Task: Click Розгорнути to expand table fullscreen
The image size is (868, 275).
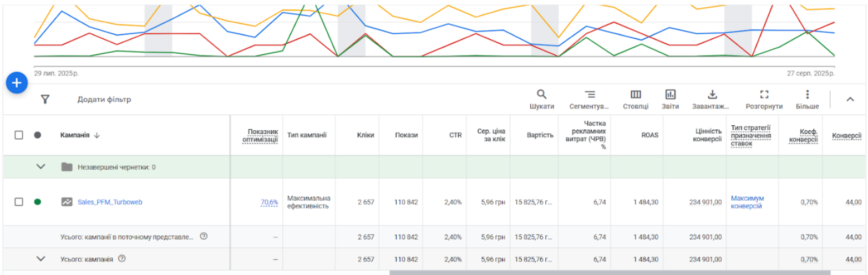Action: coord(764,99)
